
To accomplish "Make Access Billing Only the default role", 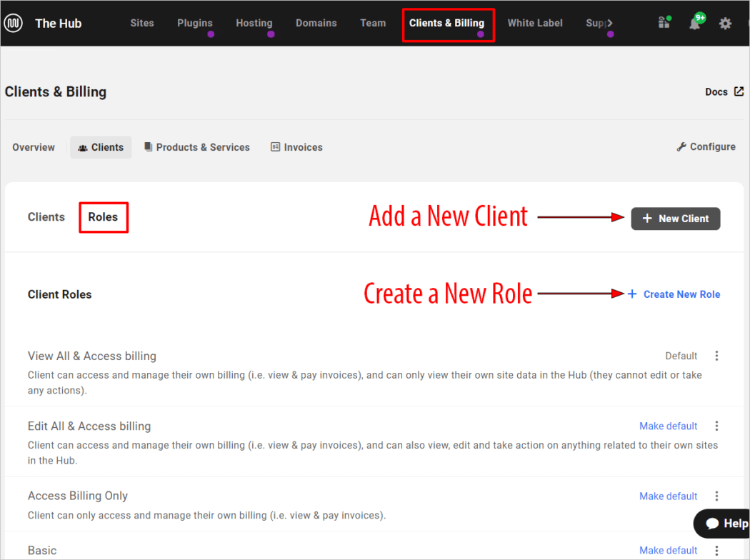I will click(668, 496).
